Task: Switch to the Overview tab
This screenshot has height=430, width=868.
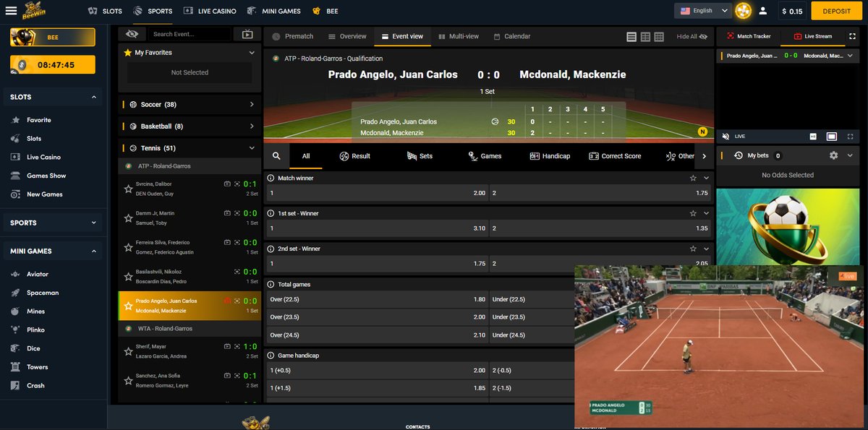Action: pyautogui.click(x=346, y=36)
